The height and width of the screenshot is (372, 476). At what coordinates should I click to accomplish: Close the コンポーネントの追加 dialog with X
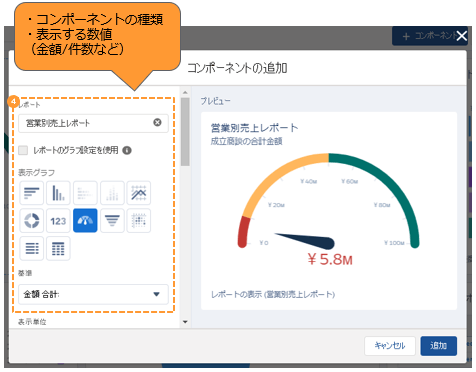click(x=462, y=36)
